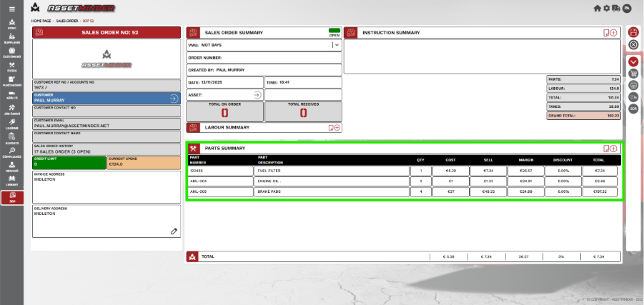The height and width of the screenshot is (305, 644).
Task: Open the PA user avatar
Action: pyautogui.click(x=627, y=8)
